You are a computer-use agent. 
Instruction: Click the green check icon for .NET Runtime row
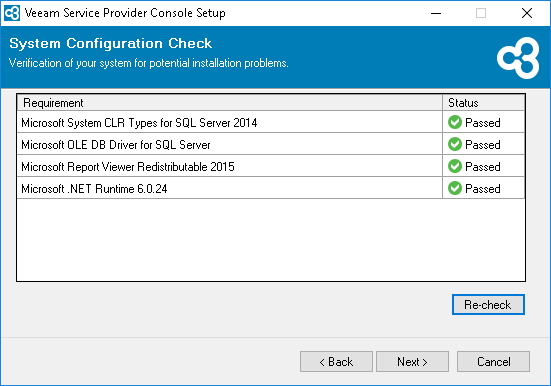(455, 188)
